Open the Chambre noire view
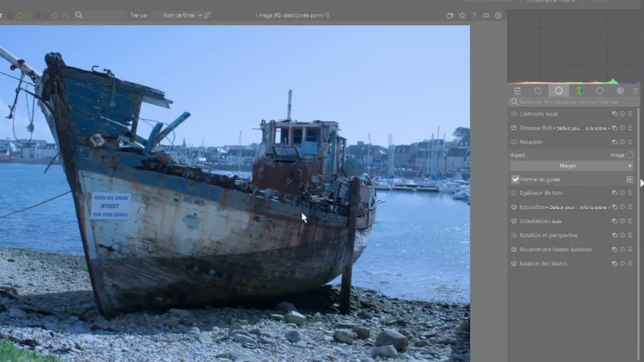The height and width of the screenshot is (362, 644). tap(551, 2)
